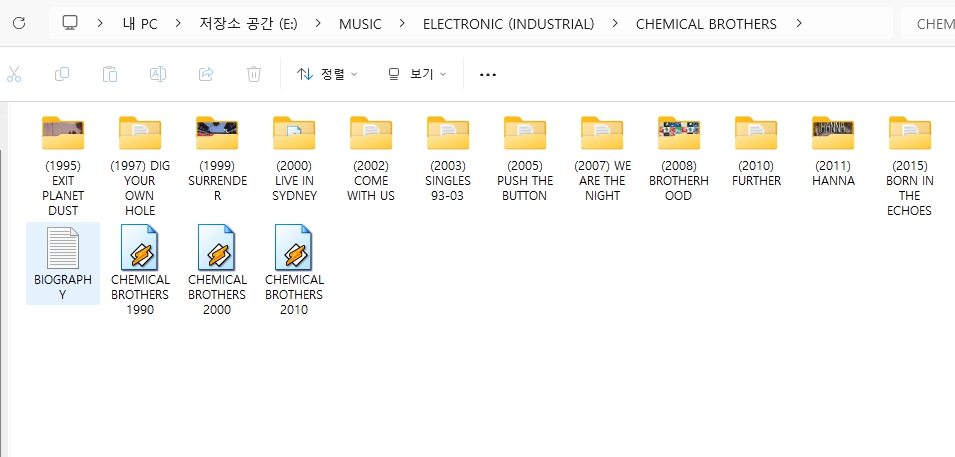This screenshot has height=457, width=955.
Task: Click the Delete trash can icon
Action: [x=254, y=74]
